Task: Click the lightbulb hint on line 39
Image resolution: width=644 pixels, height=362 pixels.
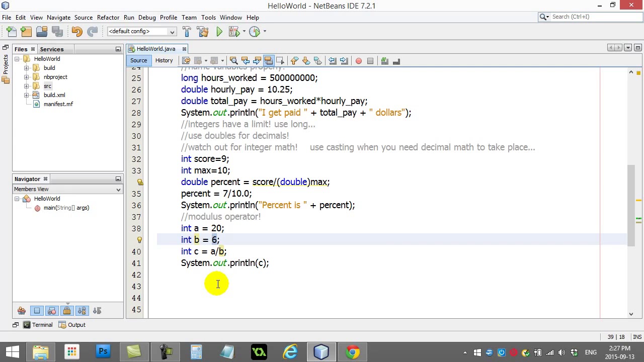Action: [139, 240]
